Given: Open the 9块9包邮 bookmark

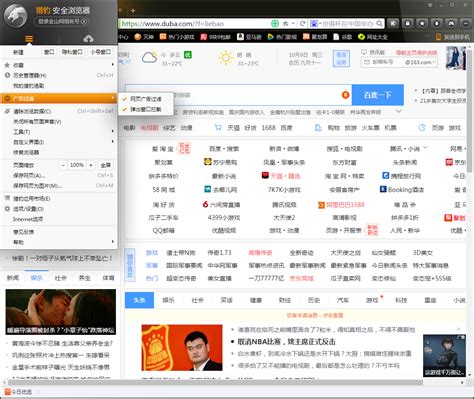Looking at the screenshot, I should click(216, 37).
